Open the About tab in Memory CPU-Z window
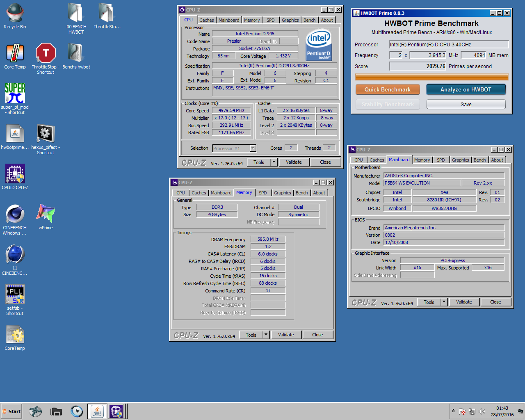The height and width of the screenshot is (420, 525). coord(319,193)
